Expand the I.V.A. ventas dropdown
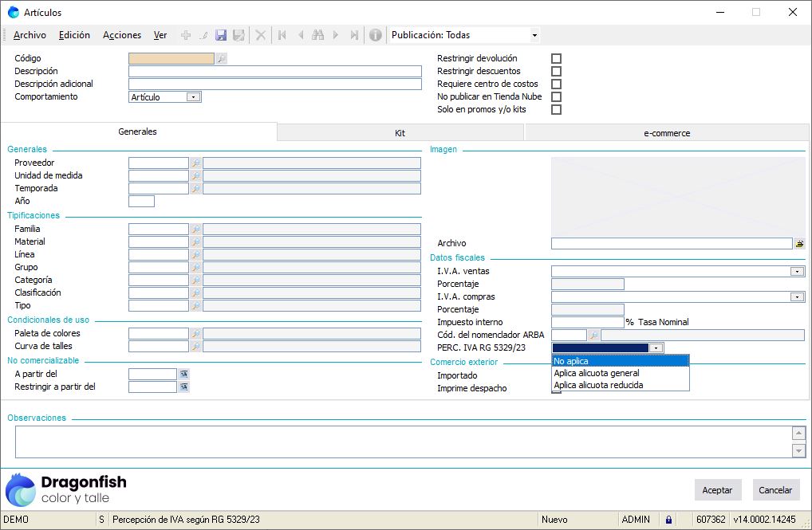The width and height of the screenshot is (812, 530). click(x=797, y=271)
